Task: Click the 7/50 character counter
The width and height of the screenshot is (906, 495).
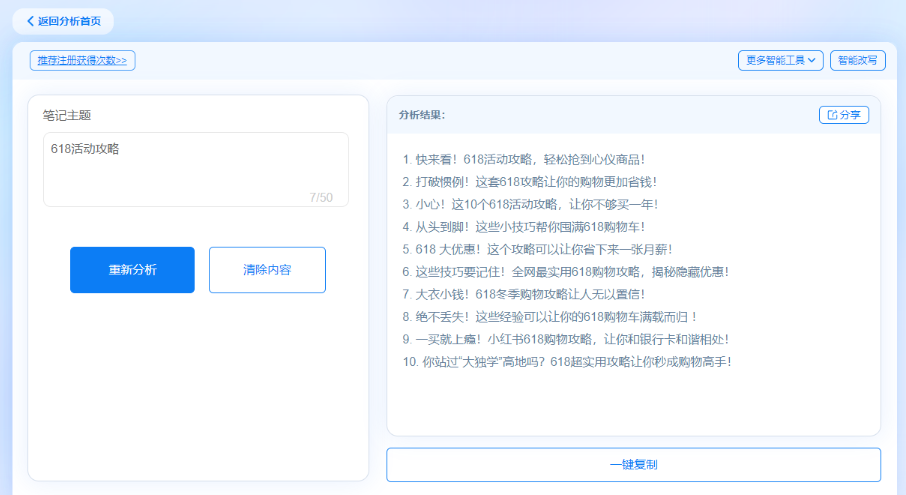Action: click(x=321, y=197)
